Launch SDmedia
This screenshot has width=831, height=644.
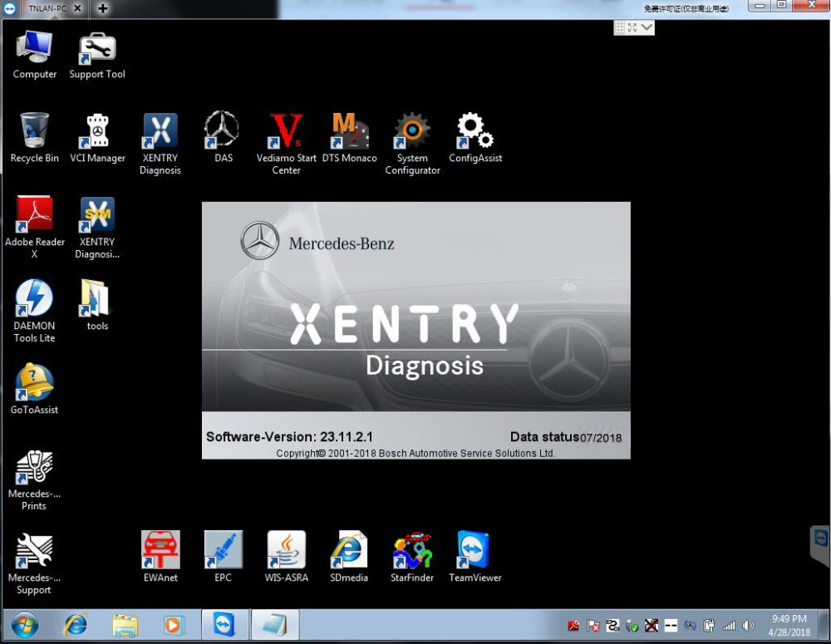[349, 550]
